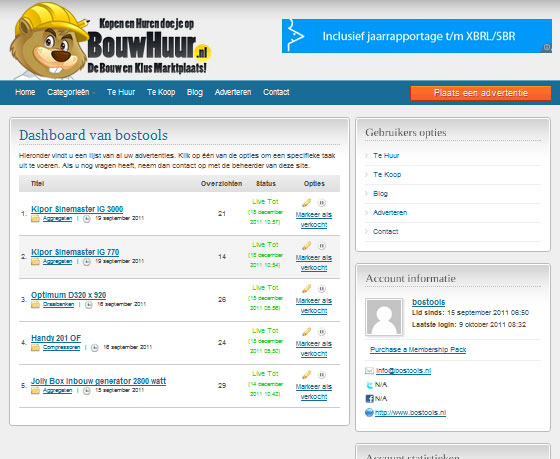Edit the Jolly Box inbouw generator ad
The height and width of the screenshot is (459, 560).
pyautogui.click(x=306, y=375)
